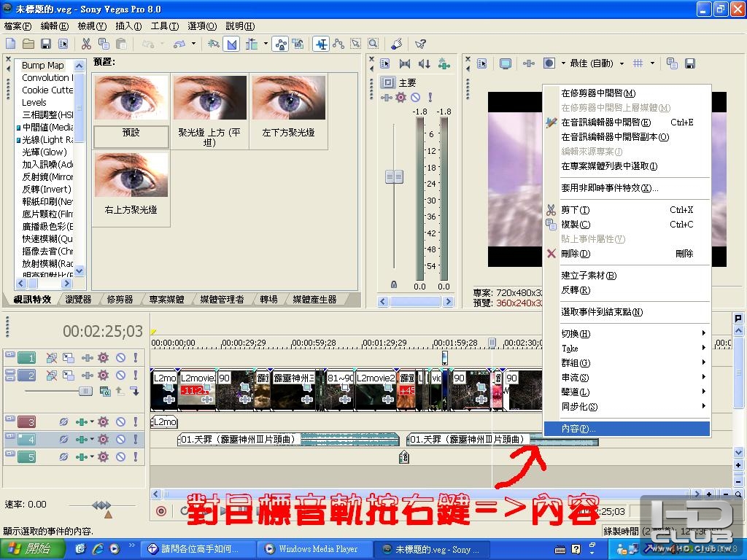
Task: Select Levels in the video effects list
Action: click(x=34, y=102)
